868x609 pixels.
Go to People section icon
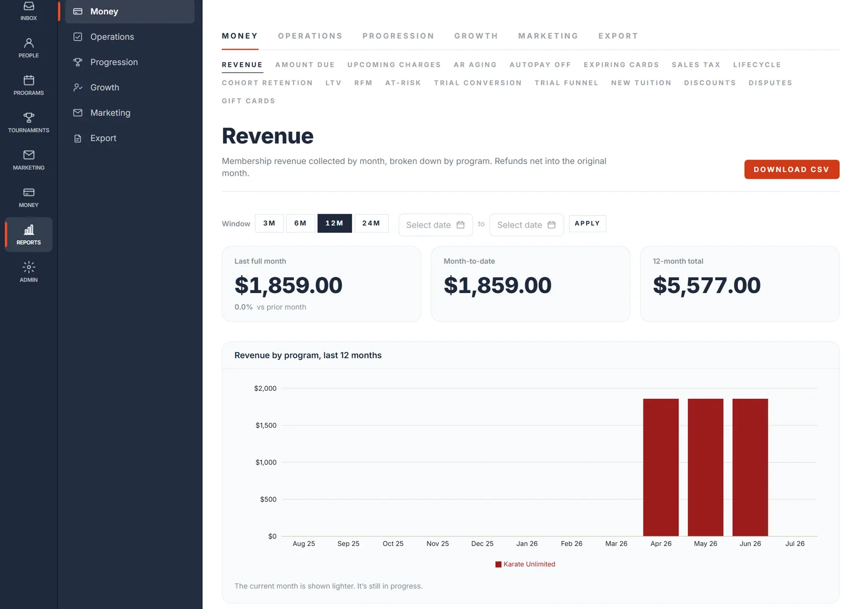29,43
